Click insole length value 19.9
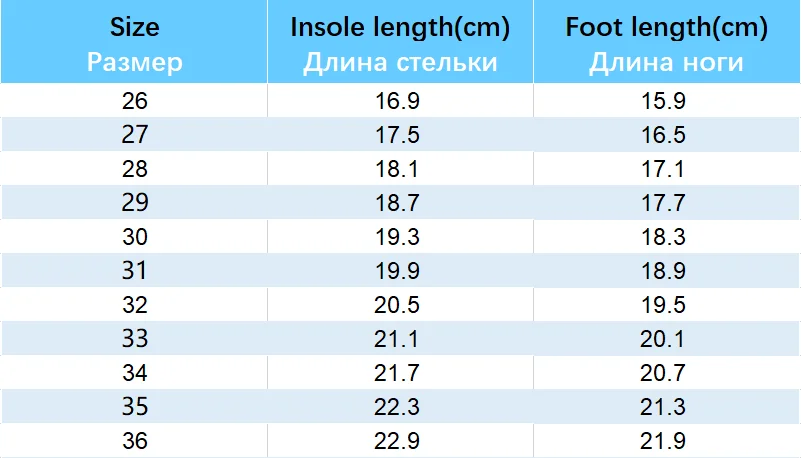The height and width of the screenshot is (458, 801). point(397,271)
